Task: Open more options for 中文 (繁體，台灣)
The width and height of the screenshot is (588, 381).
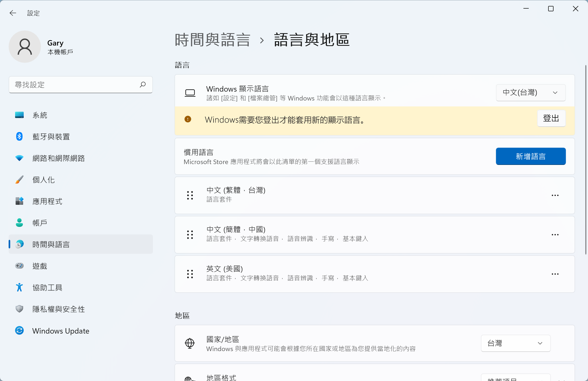Action: point(555,195)
